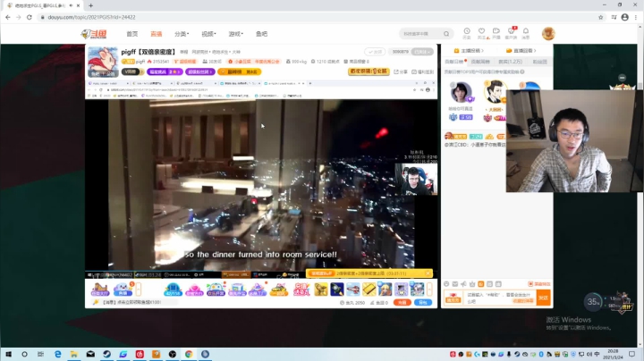Open a new Chrome tab with plus
644x361 pixels.
(90, 5)
